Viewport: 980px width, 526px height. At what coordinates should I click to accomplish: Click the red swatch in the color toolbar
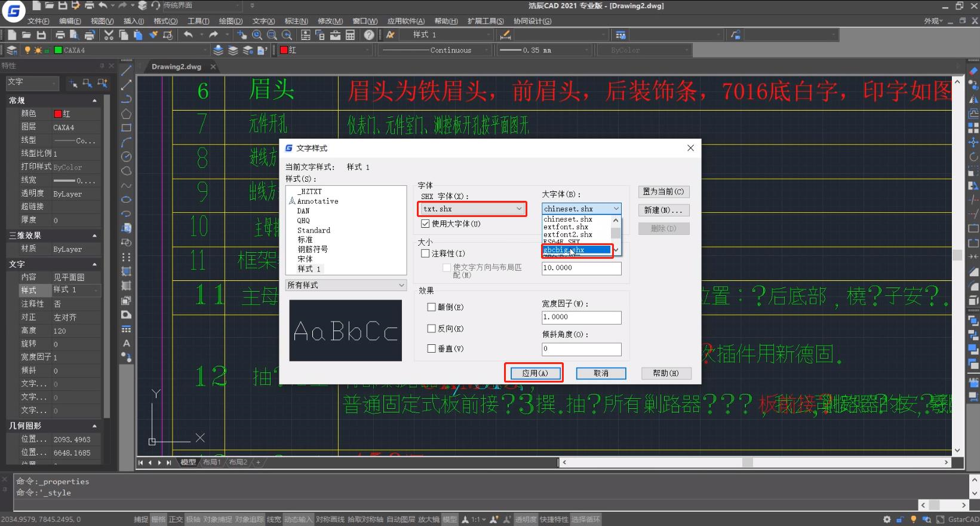point(284,50)
